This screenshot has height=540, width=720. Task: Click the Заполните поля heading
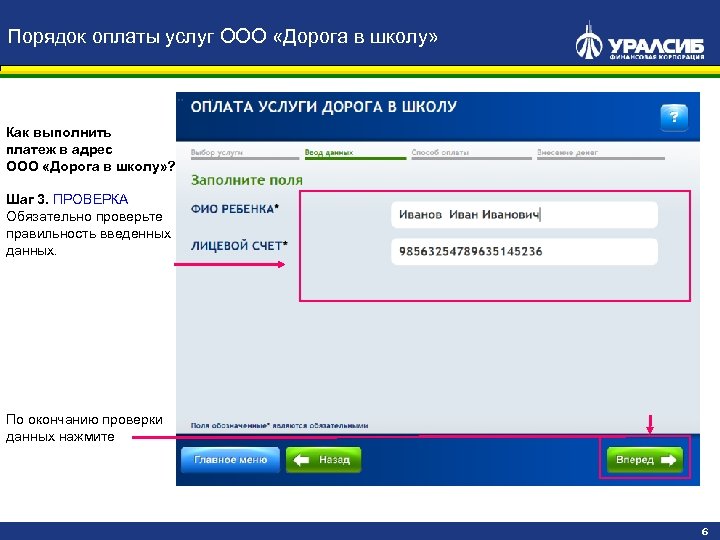pos(247,180)
